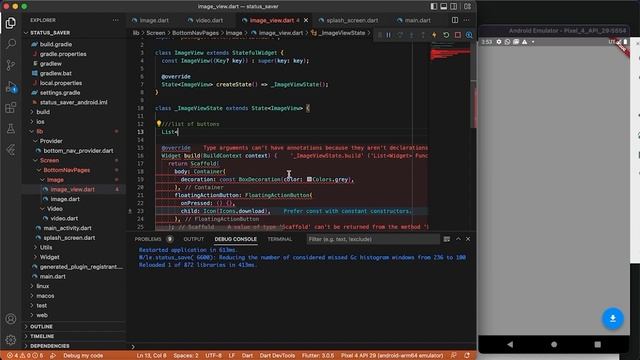Viewport: 640px width, 360px height.
Task: Open the Testing flask view
Action: point(11,129)
